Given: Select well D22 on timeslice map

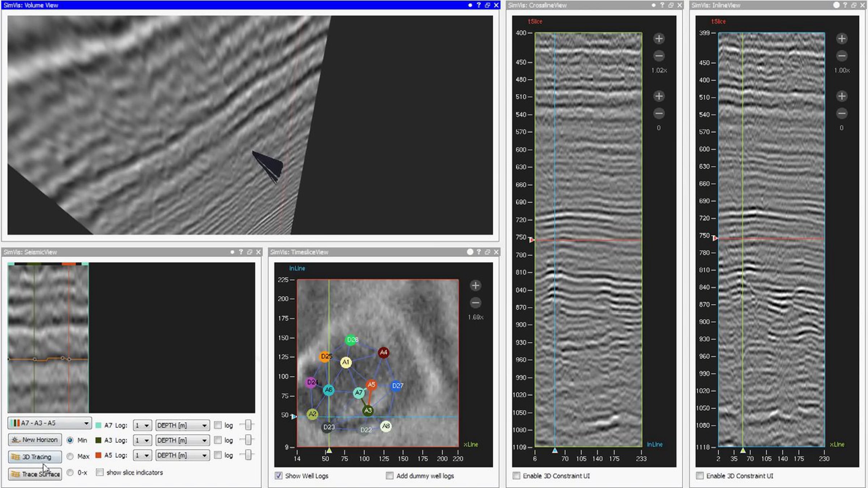Looking at the screenshot, I should point(366,430).
